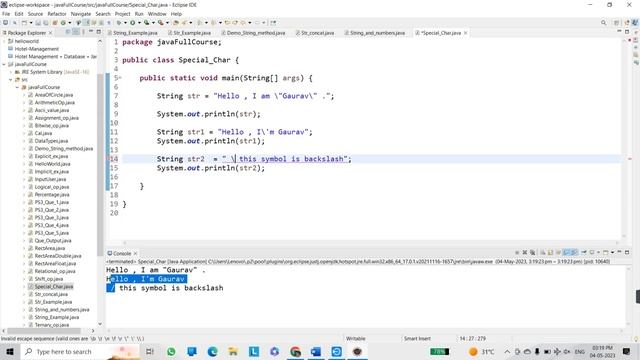
Task: Click the taskbar search box
Action: [x=80, y=351]
